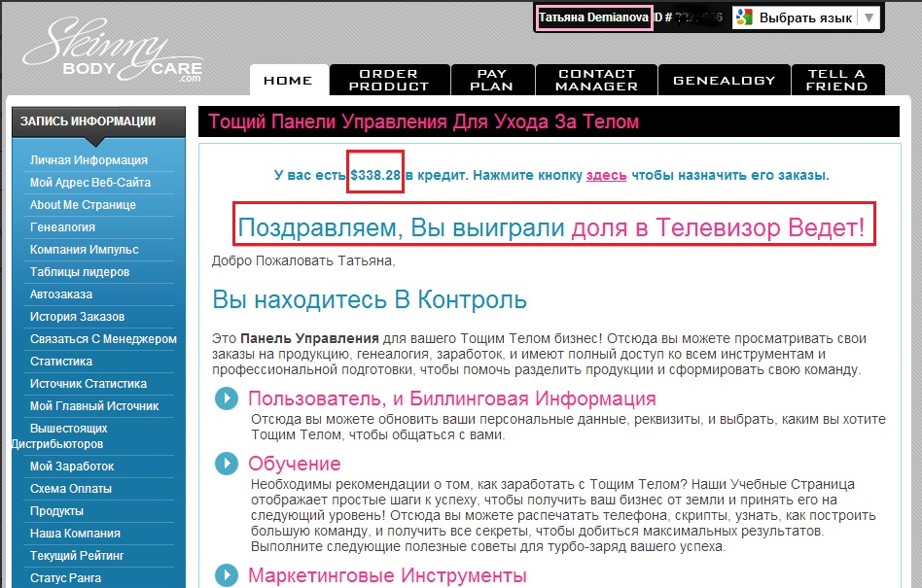922x588 pixels.
Task: Click the arrow icon beside Обучение
Action: click(x=227, y=463)
